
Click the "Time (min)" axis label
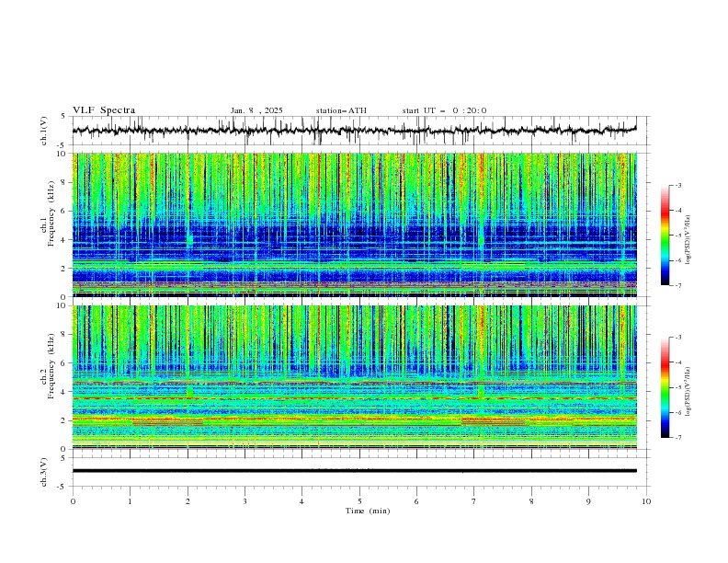[x=368, y=511]
